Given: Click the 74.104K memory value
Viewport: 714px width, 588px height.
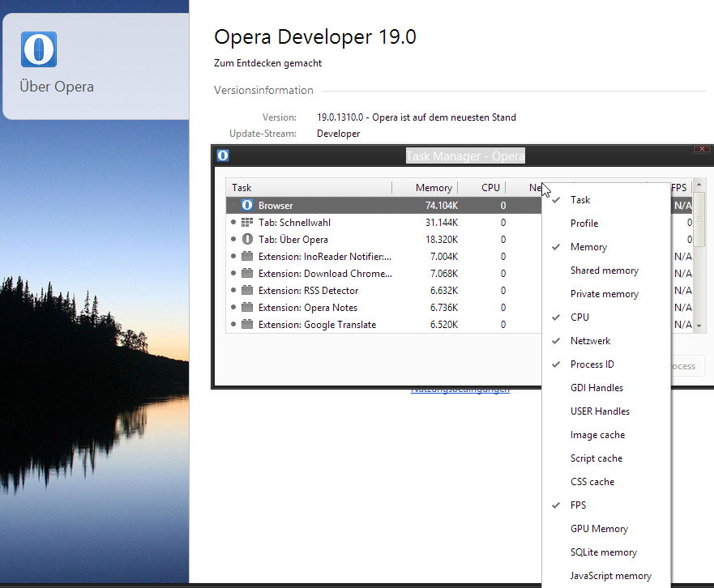Looking at the screenshot, I should 442,205.
